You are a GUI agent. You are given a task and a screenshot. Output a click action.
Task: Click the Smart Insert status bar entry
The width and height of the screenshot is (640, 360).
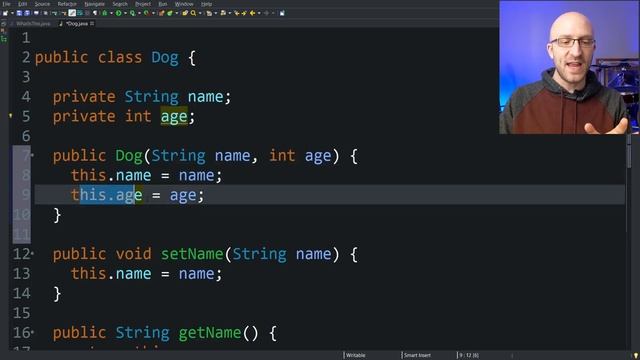417,355
